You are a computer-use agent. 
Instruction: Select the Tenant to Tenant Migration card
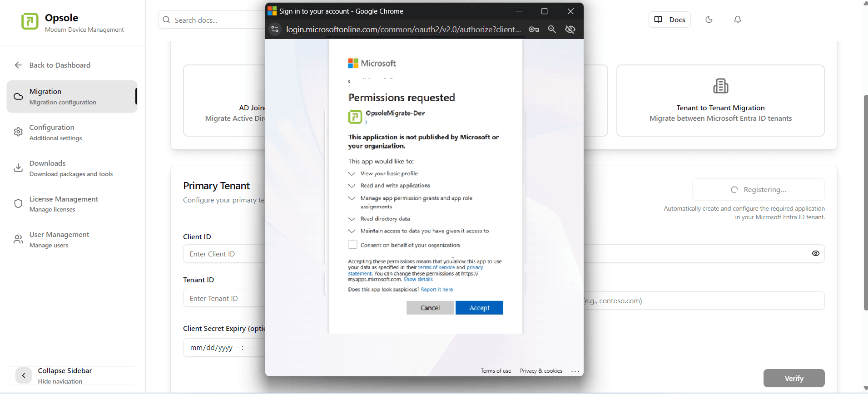point(720,100)
